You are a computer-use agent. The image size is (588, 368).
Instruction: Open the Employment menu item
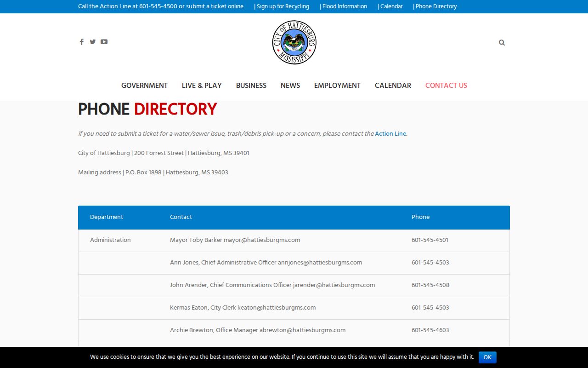click(x=337, y=86)
